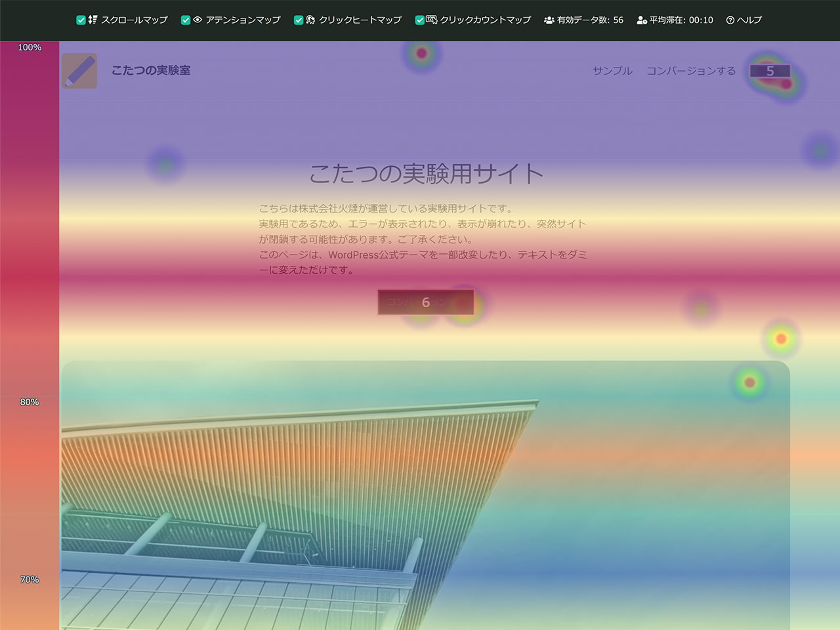Viewport: 840px width, 630px height.
Task: Uncheck the スクロールマップ checkbox
Action: click(81, 20)
